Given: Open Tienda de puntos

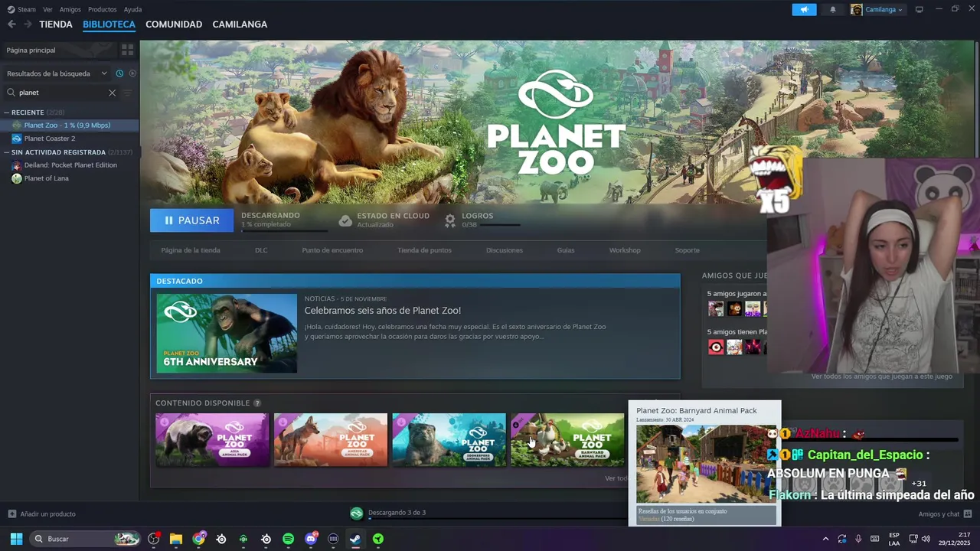Looking at the screenshot, I should click(x=424, y=250).
